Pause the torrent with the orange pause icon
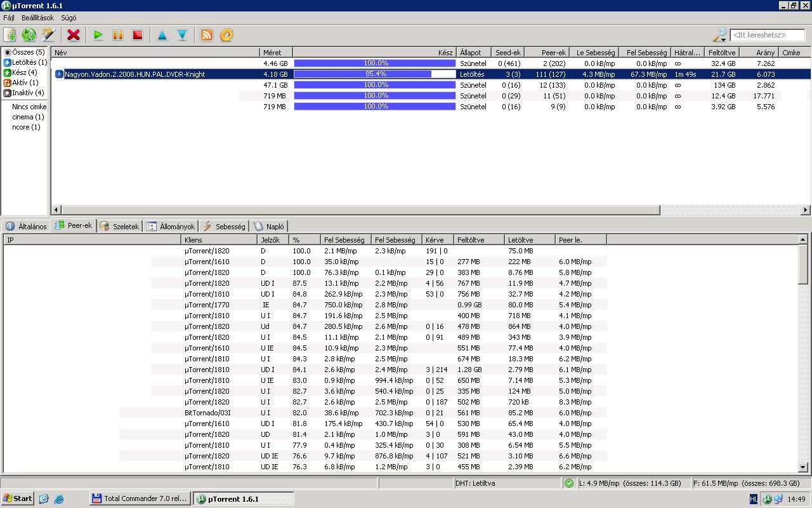812x508 pixels. pyautogui.click(x=118, y=35)
